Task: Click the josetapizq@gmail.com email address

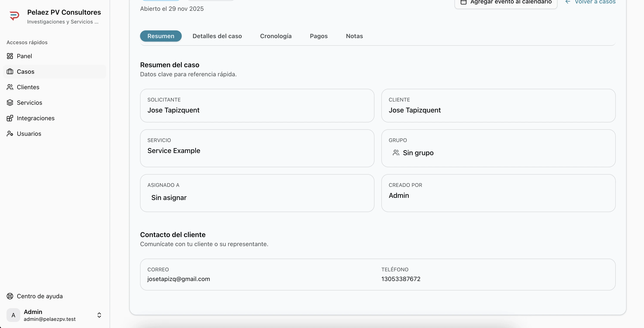Action: (178, 279)
